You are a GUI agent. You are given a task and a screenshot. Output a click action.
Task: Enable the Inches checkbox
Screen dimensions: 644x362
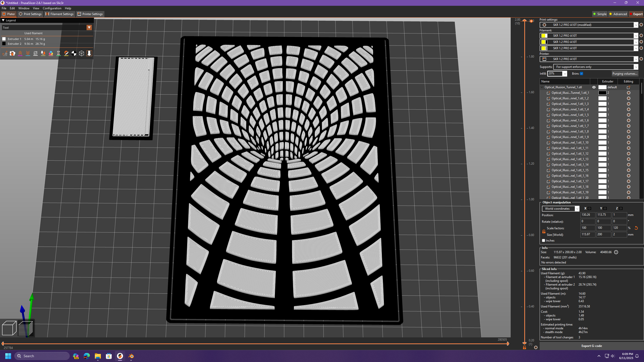pyautogui.click(x=543, y=241)
